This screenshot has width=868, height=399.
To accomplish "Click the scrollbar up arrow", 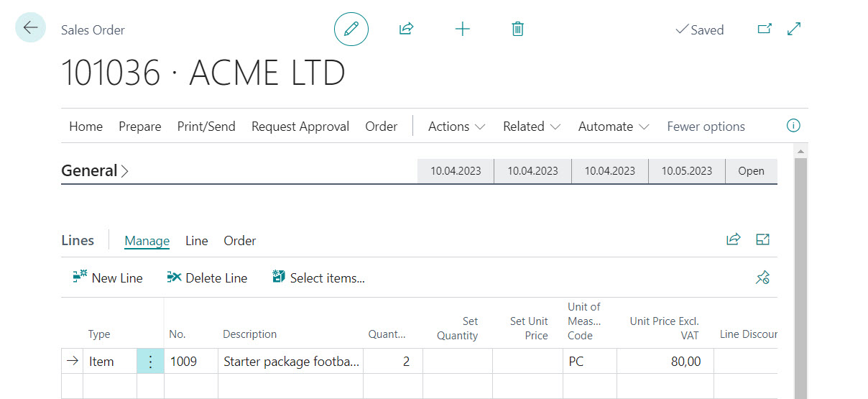I will click(x=800, y=151).
